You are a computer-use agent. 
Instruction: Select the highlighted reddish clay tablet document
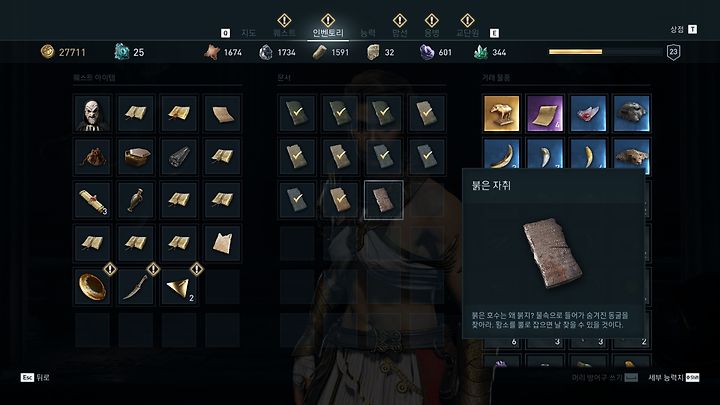383,200
